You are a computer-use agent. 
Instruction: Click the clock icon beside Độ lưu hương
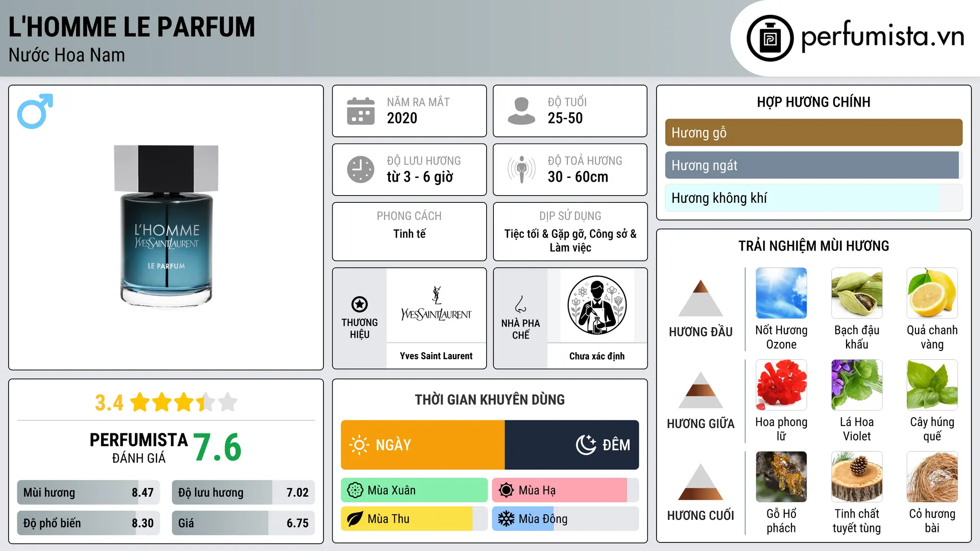click(361, 169)
